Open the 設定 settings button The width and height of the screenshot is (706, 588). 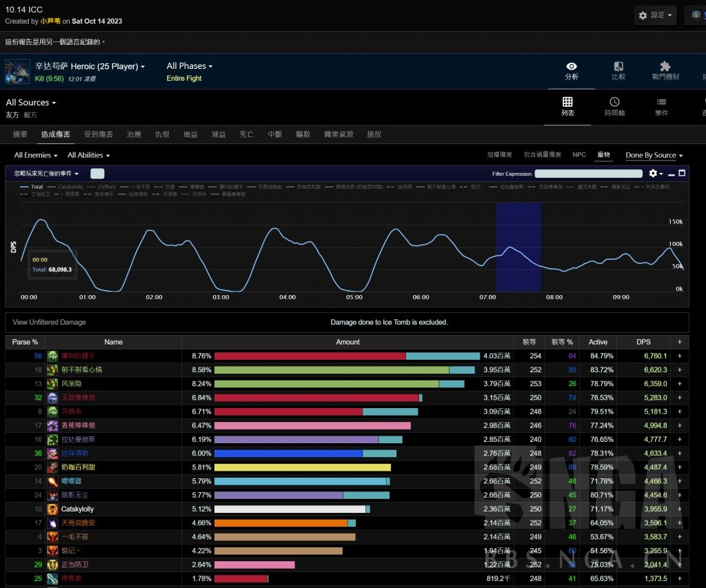[x=656, y=15]
